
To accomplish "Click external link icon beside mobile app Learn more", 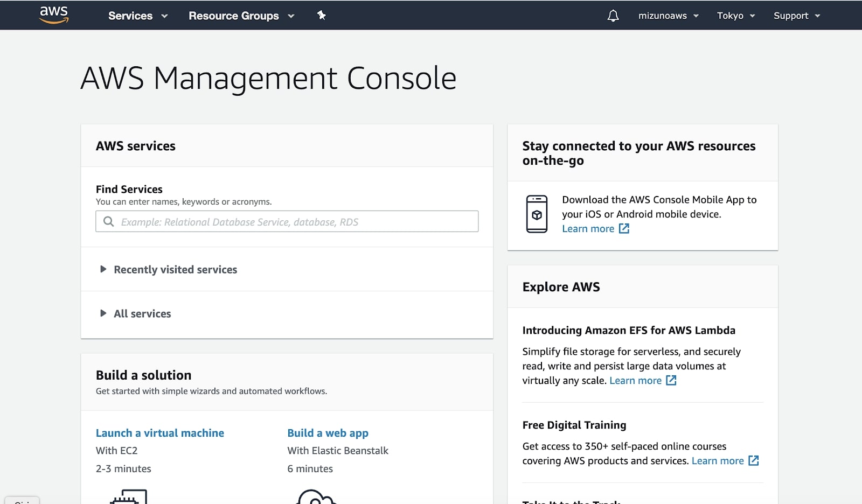I will coord(624,228).
